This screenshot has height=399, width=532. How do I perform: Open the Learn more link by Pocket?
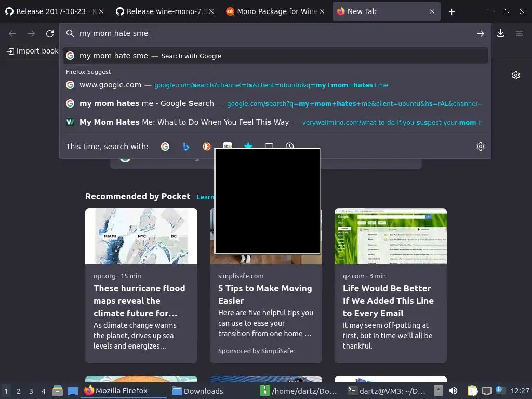coord(205,197)
